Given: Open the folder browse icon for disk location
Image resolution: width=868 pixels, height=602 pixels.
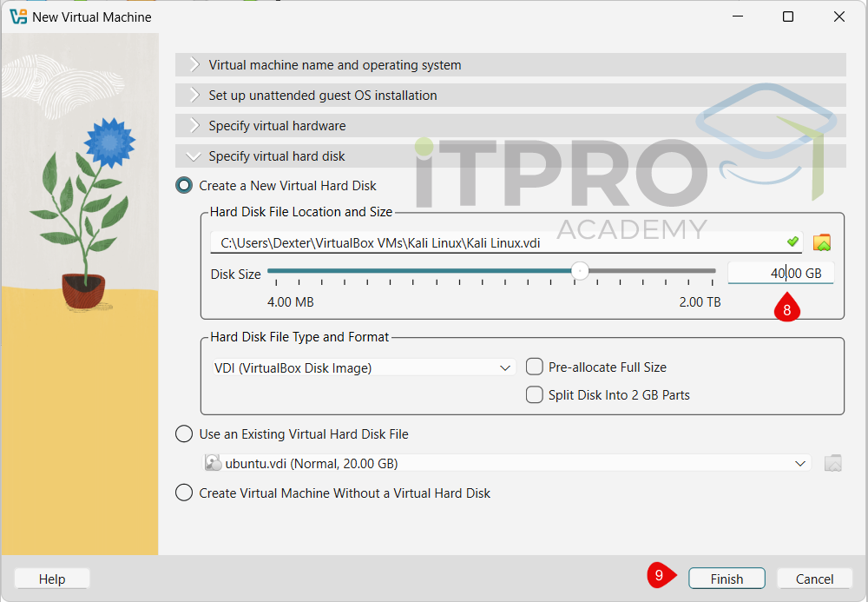Looking at the screenshot, I should [x=821, y=242].
